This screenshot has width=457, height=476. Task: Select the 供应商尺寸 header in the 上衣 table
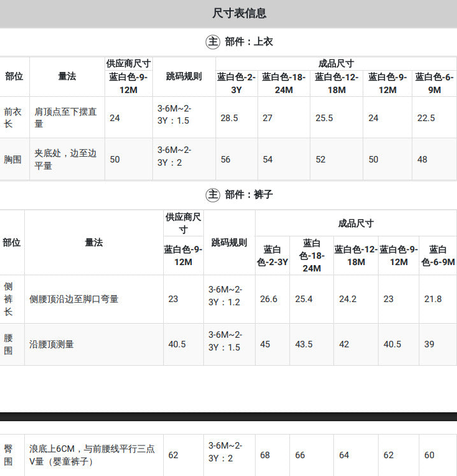129,64
